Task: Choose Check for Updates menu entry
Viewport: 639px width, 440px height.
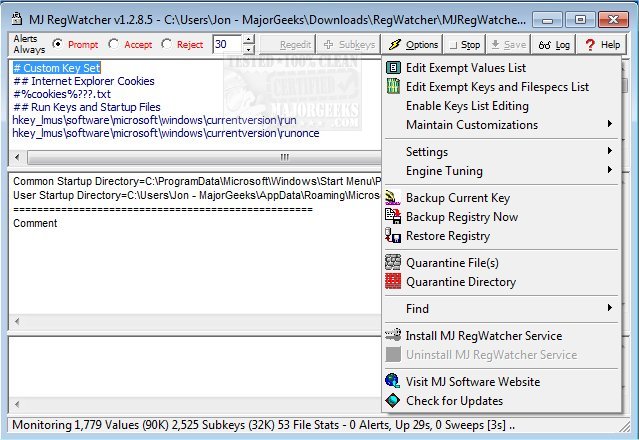Action: click(502, 401)
